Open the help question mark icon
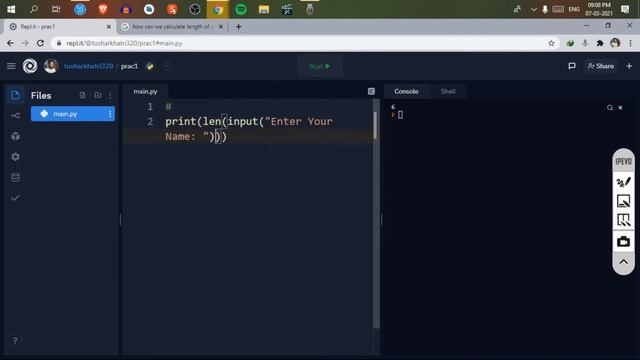Image resolution: width=640 pixels, height=360 pixels. pyautogui.click(x=15, y=340)
